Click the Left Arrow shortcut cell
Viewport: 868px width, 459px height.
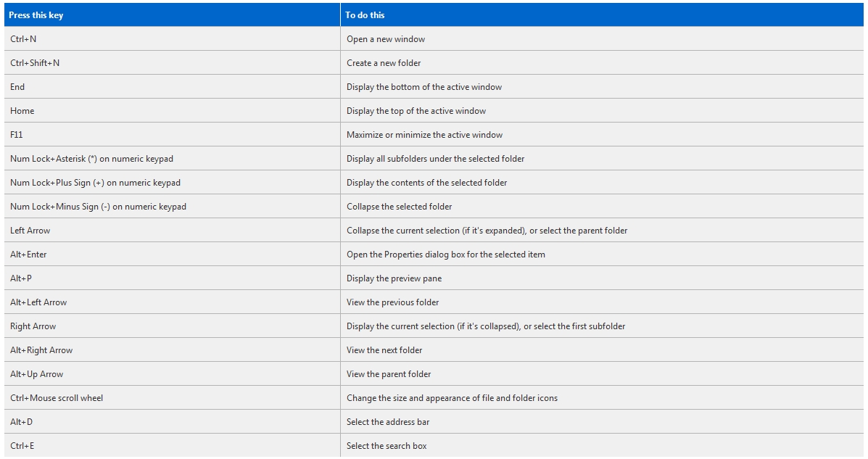pos(30,231)
